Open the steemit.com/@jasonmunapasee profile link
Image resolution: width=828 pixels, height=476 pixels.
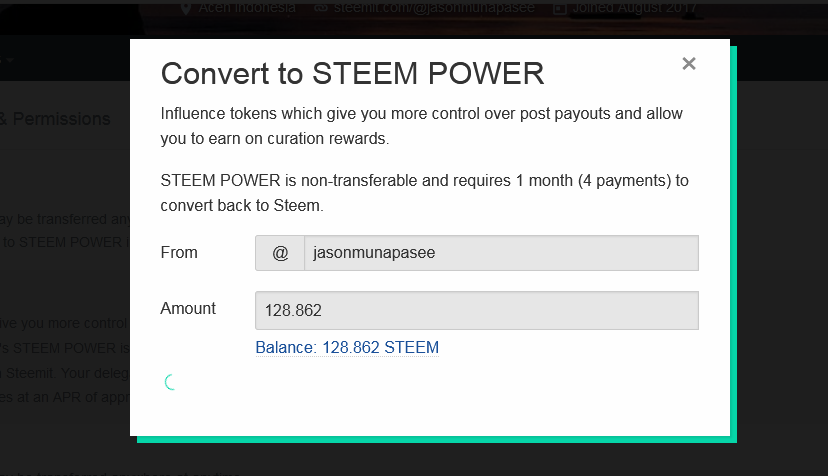[x=434, y=7]
